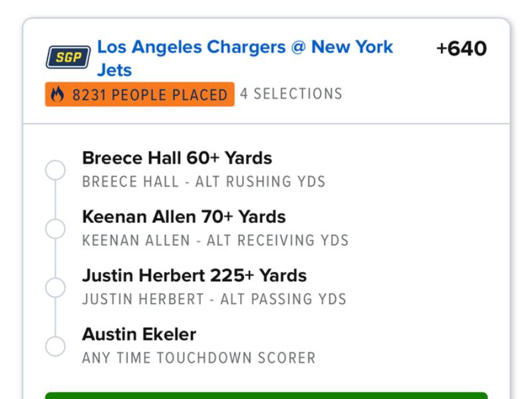The image size is (532, 399).
Task: Select the Breece Hall selection circle marker
Action: point(55,170)
